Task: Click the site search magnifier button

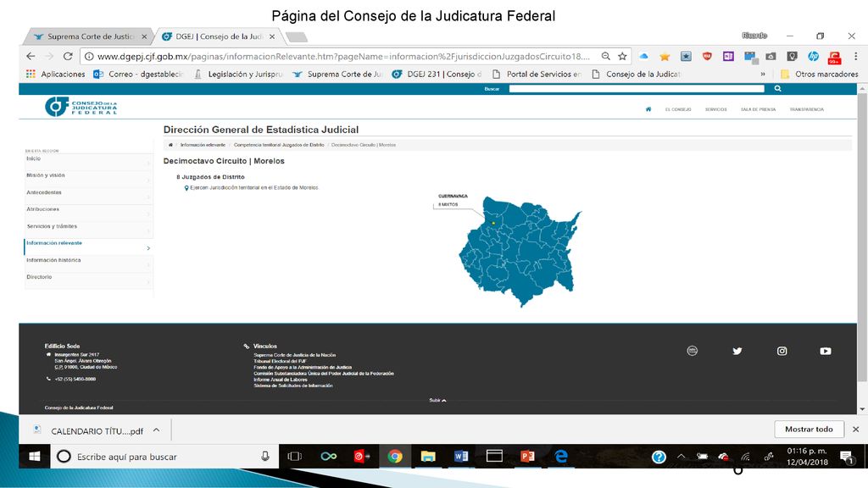Action: tap(778, 88)
